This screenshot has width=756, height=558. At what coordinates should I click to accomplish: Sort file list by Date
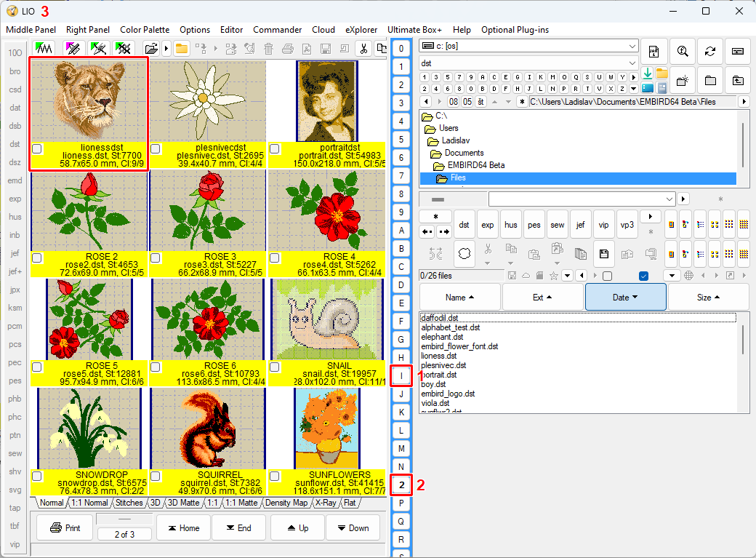click(x=625, y=297)
